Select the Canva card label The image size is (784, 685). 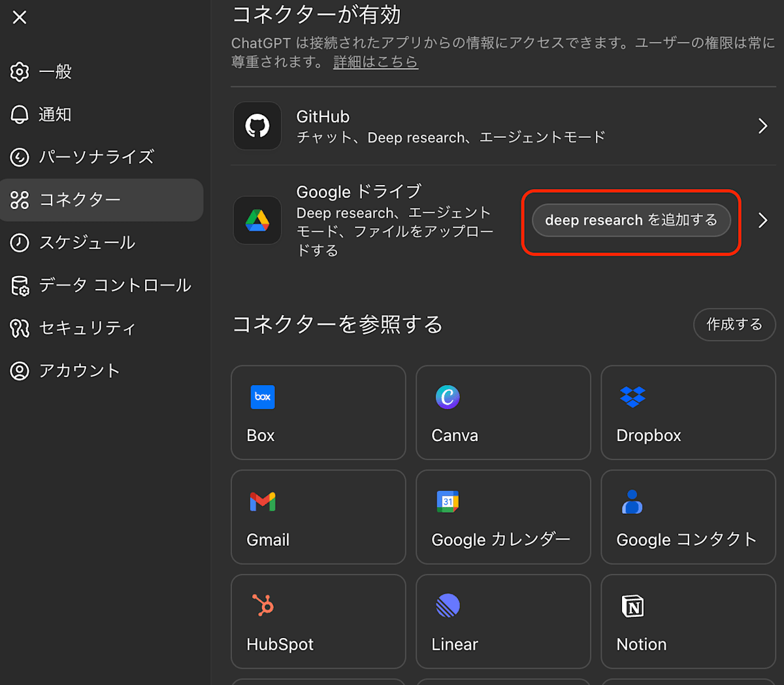click(455, 435)
